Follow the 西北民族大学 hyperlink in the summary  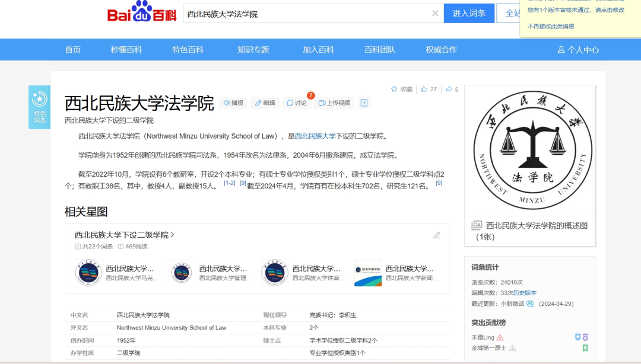[x=315, y=136]
